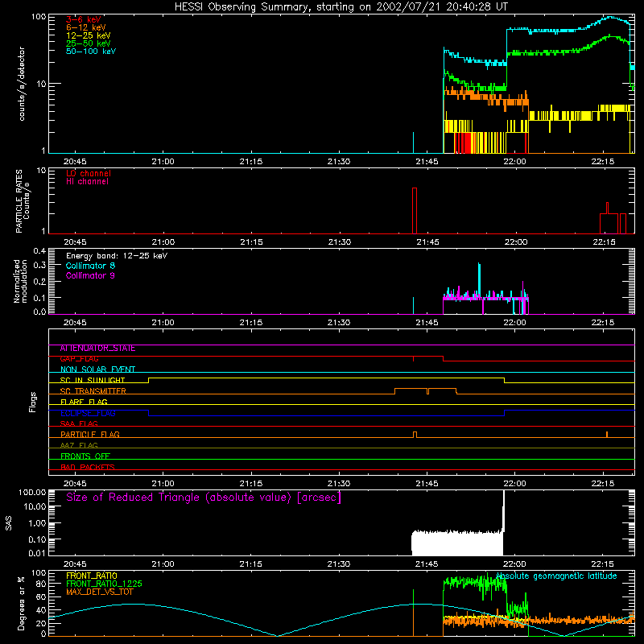Click the 21:00 tick under the energy counts plot
This screenshot has width=644, height=644.
point(163,162)
